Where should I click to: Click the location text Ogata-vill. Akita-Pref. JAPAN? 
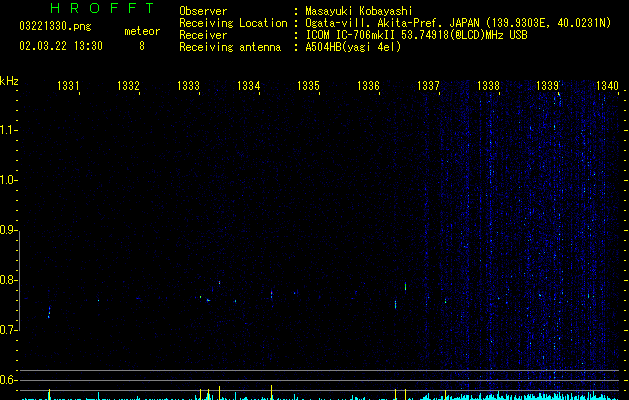pos(392,23)
